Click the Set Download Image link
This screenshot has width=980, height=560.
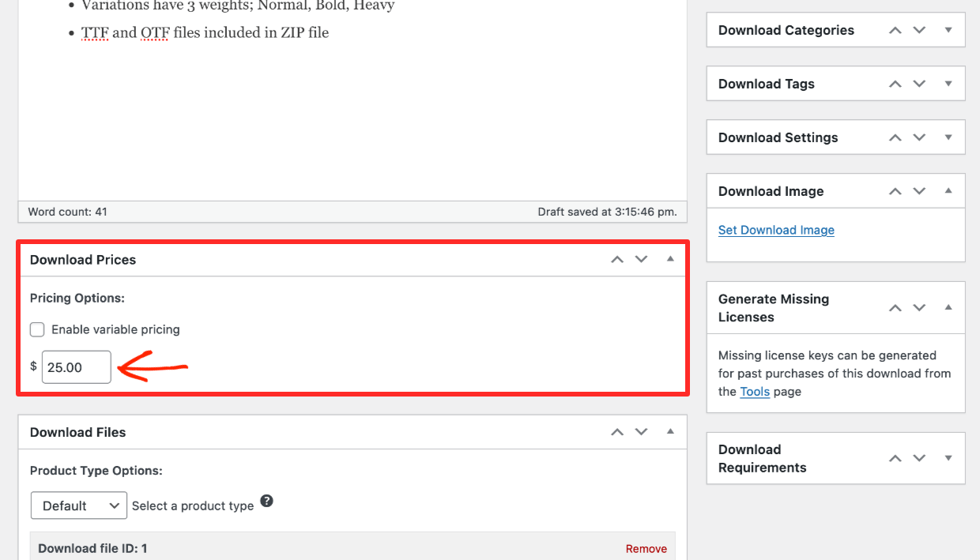pyautogui.click(x=776, y=230)
